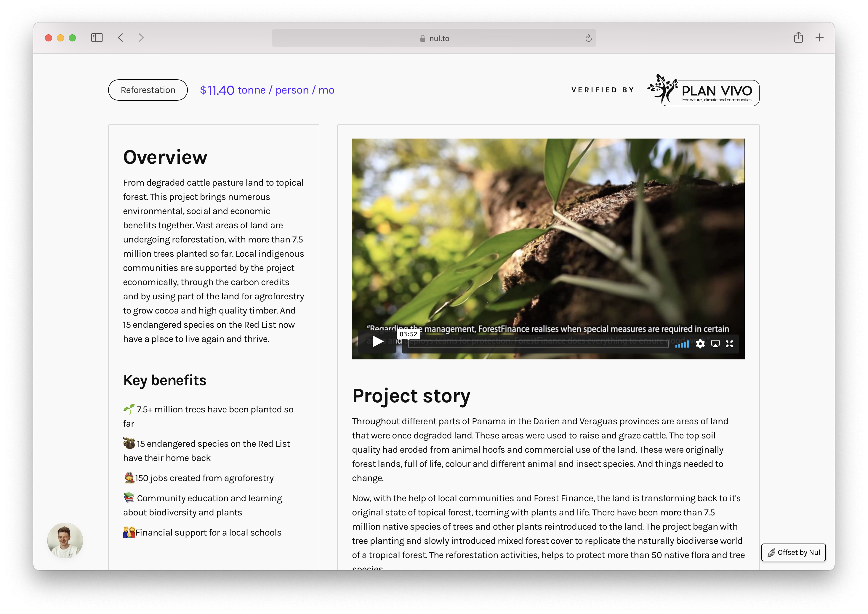The image size is (868, 614).
Task: Click the Reforestation tag button
Action: (x=148, y=90)
